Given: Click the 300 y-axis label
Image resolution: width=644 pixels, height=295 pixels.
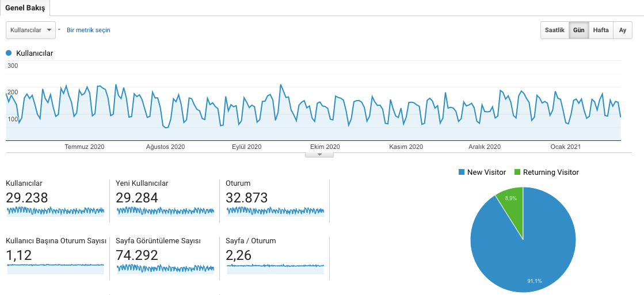Looking at the screenshot, I should pyautogui.click(x=13, y=66).
